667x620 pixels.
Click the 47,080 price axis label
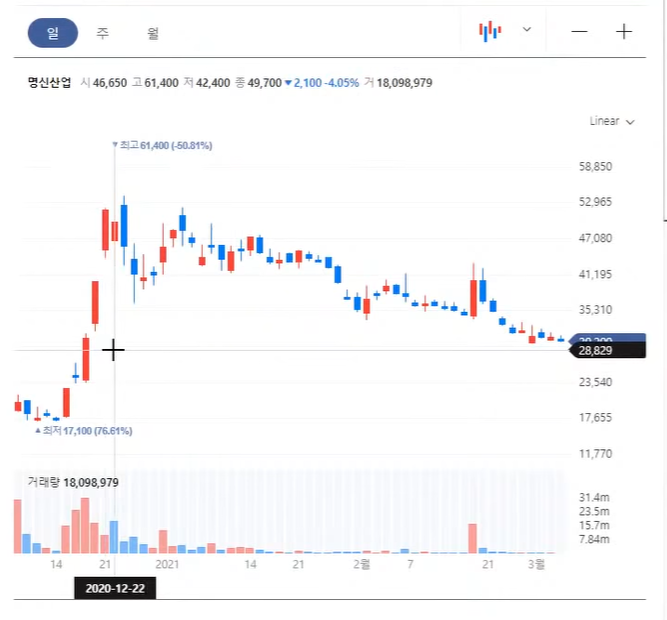tap(595, 238)
